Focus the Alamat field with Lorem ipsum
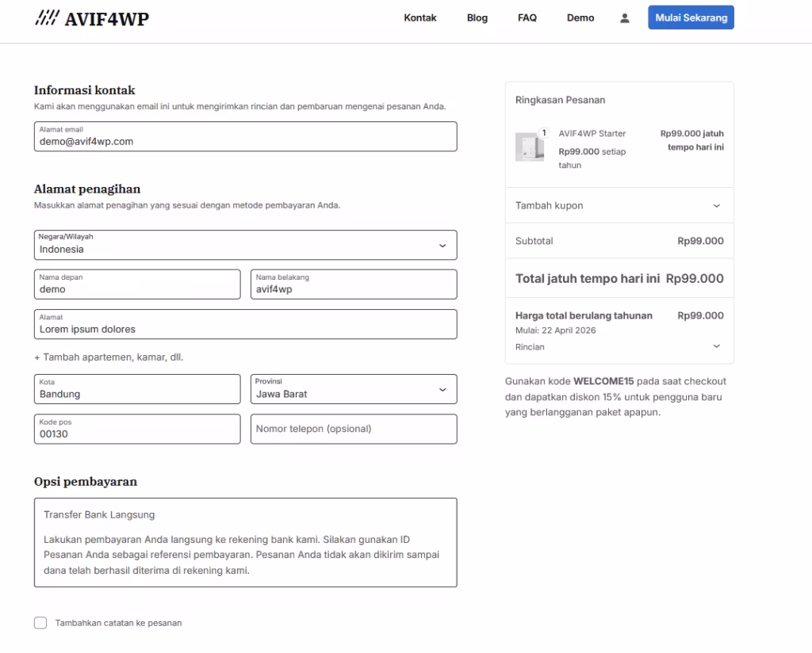Viewport: 812px width, 653px height. pyautogui.click(x=246, y=324)
